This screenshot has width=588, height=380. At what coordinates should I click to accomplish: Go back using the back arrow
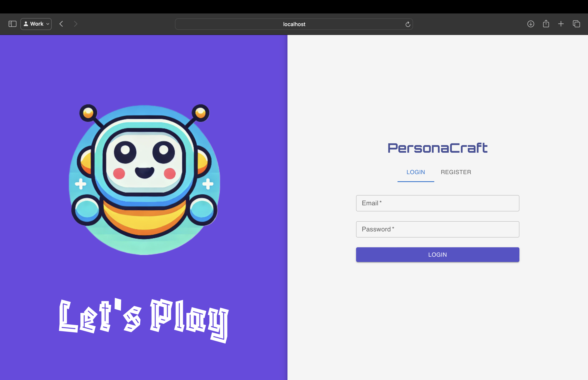[x=61, y=24]
